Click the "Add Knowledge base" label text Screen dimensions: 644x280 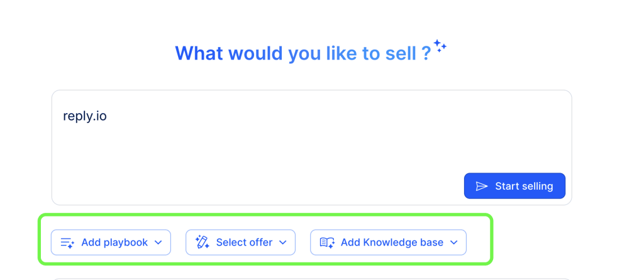392,242
